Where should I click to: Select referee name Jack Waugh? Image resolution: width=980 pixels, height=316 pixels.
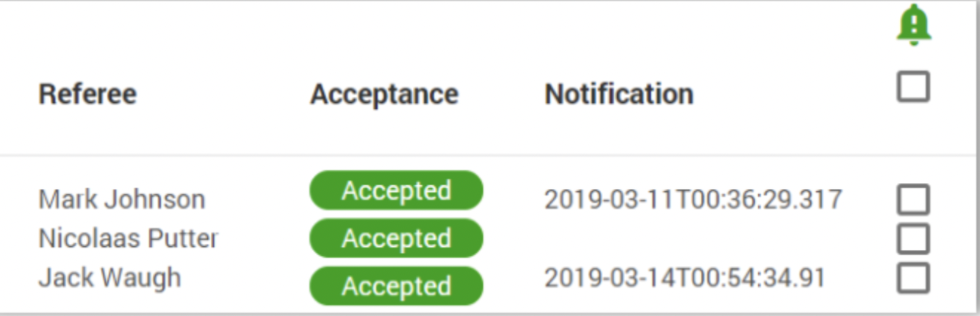pyautogui.click(x=109, y=278)
